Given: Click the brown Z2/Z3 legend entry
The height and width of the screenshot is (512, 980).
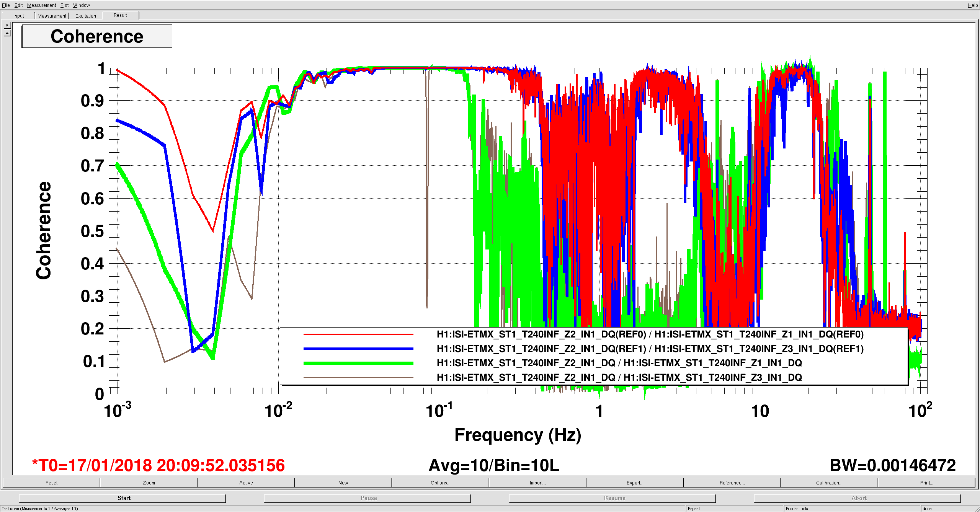Looking at the screenshot, I should [619, 377].
